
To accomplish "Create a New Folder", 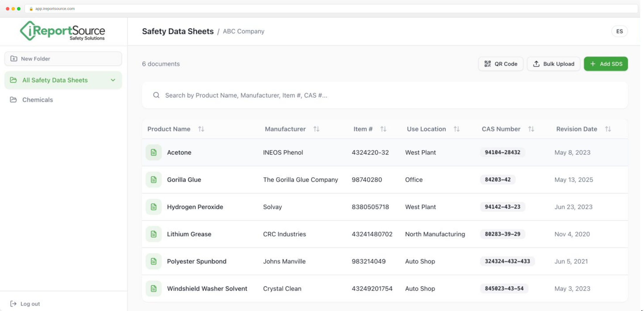I will [63, 59].
